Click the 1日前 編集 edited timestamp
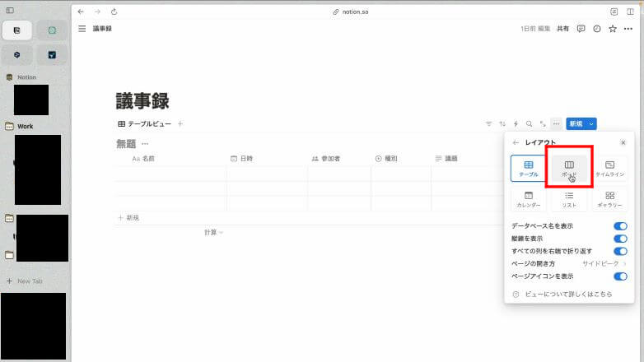This screenshot has width=644, height=362. (535, 28)
